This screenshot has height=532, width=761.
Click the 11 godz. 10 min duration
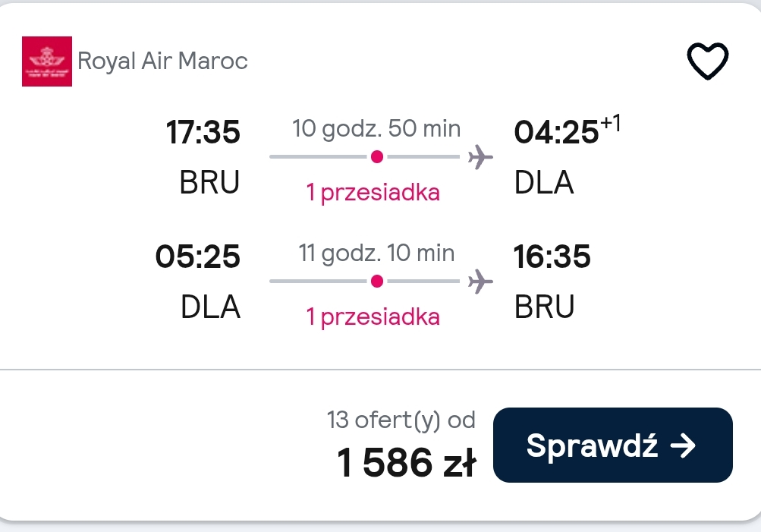click(376, 253)
